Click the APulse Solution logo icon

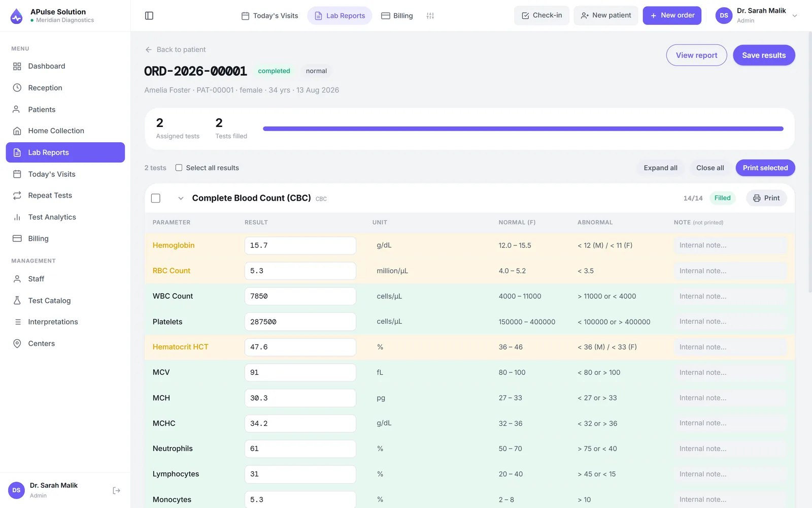[x=17, y=16]
